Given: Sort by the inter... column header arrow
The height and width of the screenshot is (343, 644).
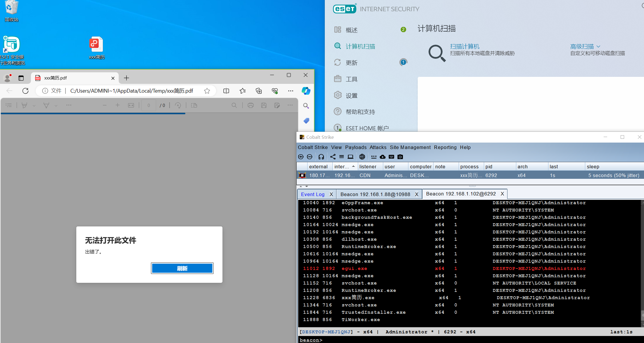Looking at the screenshot, I should pos(353,166).
